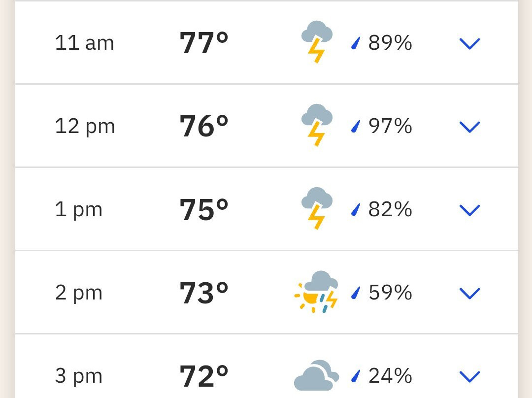Click the 82% precipitation value

[x=390, y=209]
